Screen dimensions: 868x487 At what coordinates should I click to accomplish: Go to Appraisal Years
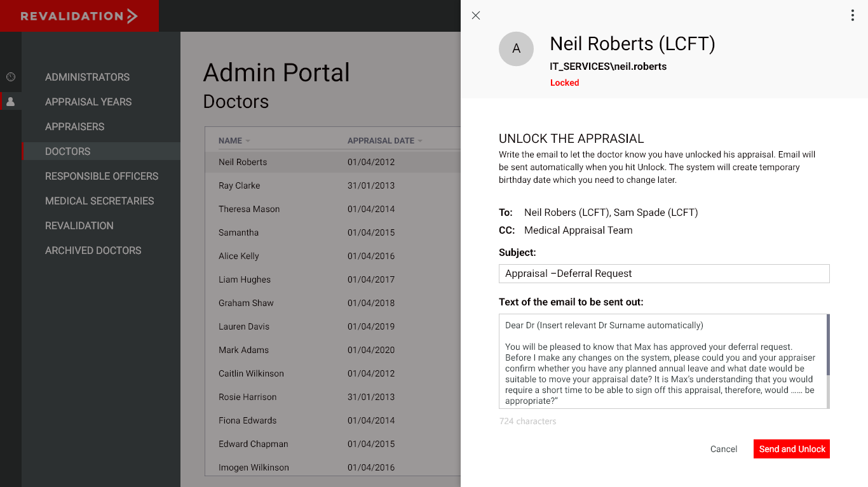click(88, 102)
